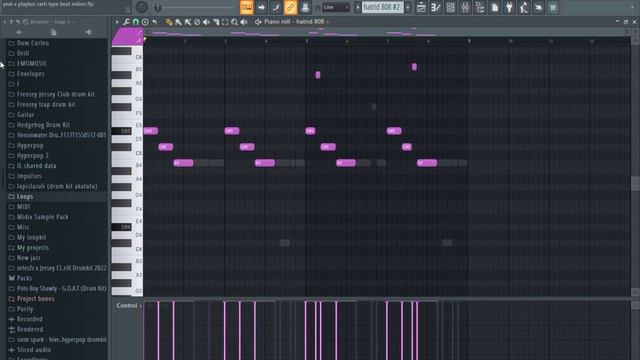Open the 'Recorded' folder
Screen dimensions: 640x360
[x=29, y=319]
